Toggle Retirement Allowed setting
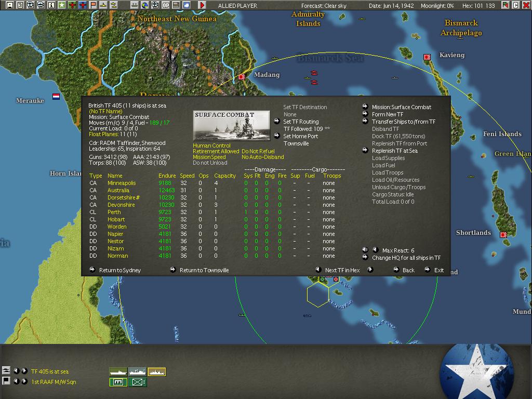532x399 pixels. 216,151
